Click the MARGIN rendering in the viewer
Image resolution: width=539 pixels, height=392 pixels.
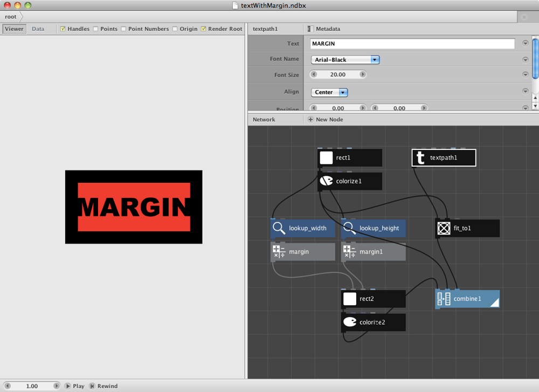pyautogui.click(x=134, y=207)
